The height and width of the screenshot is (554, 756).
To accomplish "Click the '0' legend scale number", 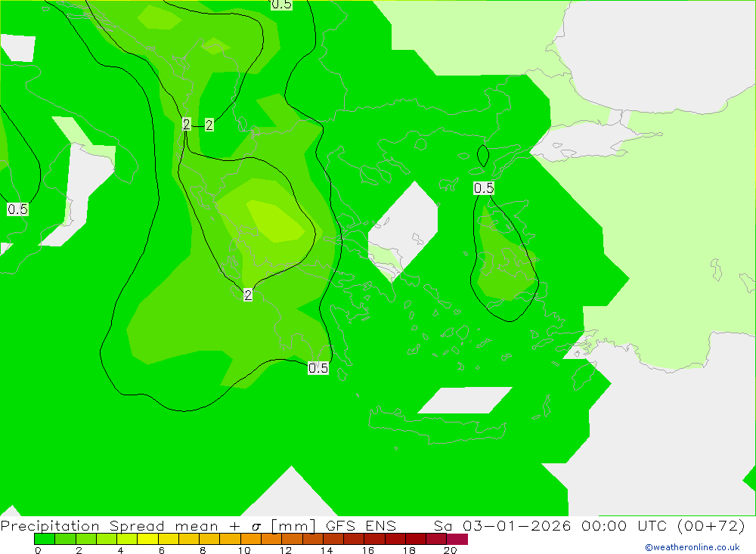I will click(38, 550).
